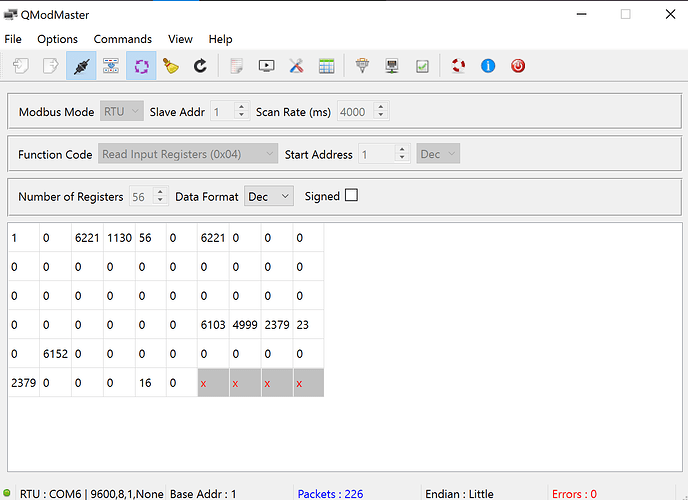Increase the Start Address value
688x500 pixels.
coord(402,149)
